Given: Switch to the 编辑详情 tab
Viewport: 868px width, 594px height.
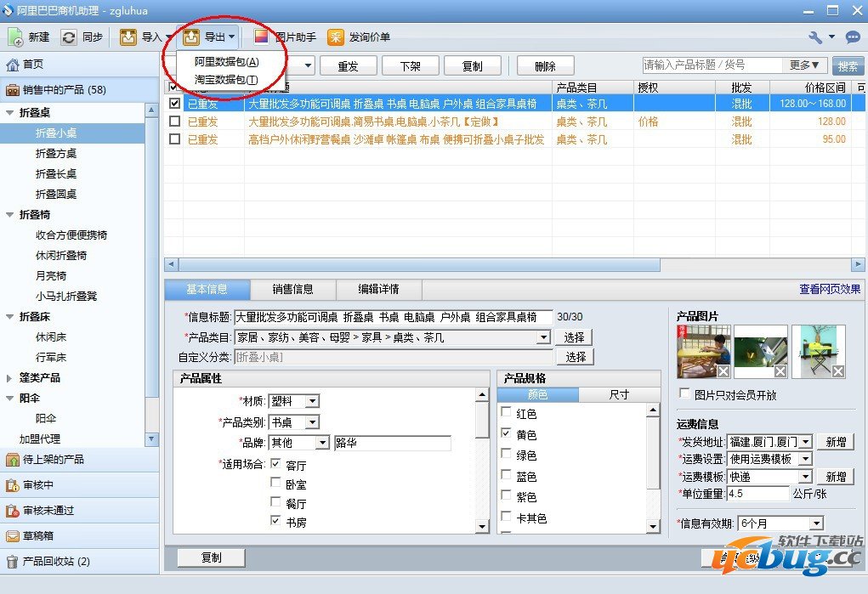Looking at the screenshot, I should 378,289.
